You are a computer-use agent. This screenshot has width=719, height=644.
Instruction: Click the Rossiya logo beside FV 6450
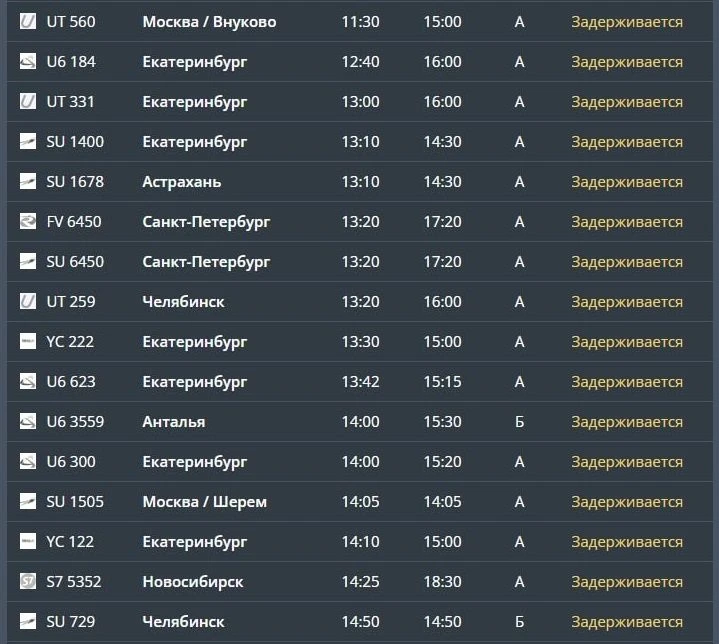28,221
